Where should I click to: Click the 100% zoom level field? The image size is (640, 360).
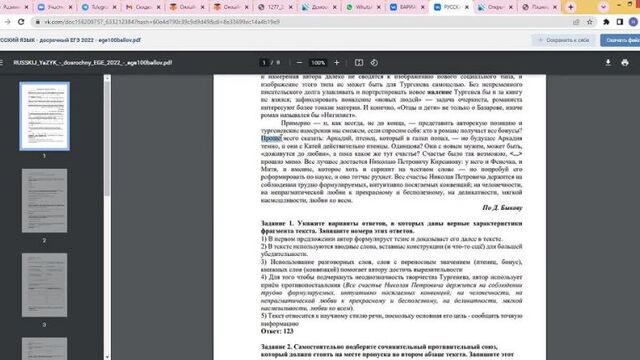pyautogui.click(x=318, y=63)
